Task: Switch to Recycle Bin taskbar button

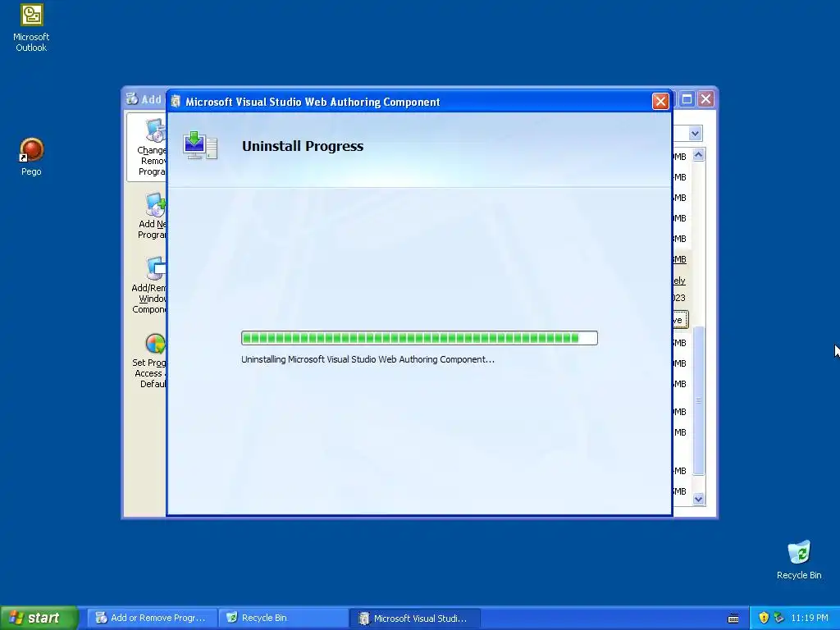Action: tap(282, 618)
